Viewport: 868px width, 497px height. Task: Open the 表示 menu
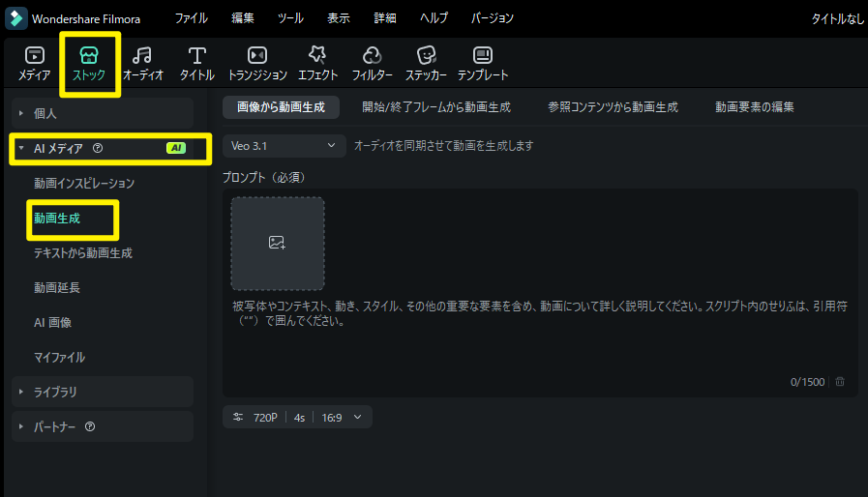pos(339,18)
